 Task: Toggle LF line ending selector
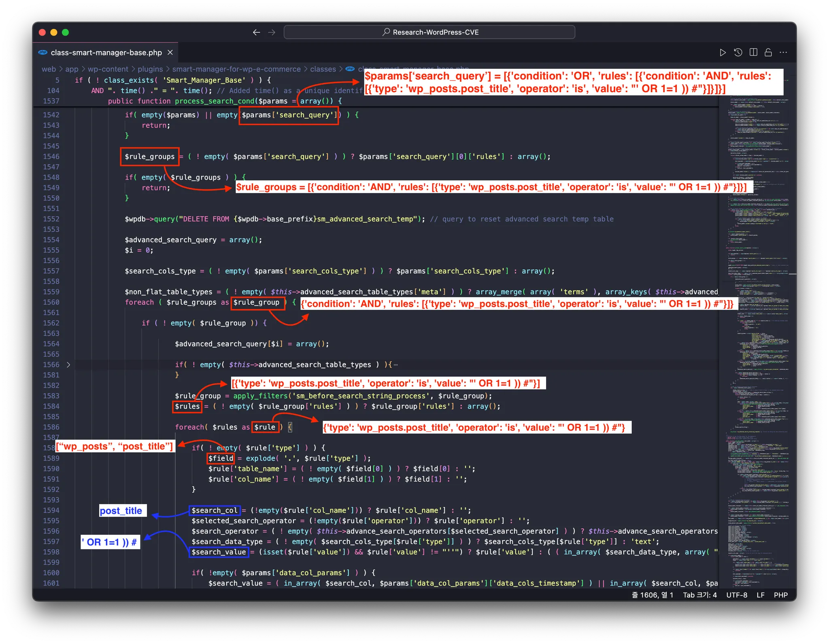[x=760, y=595]
